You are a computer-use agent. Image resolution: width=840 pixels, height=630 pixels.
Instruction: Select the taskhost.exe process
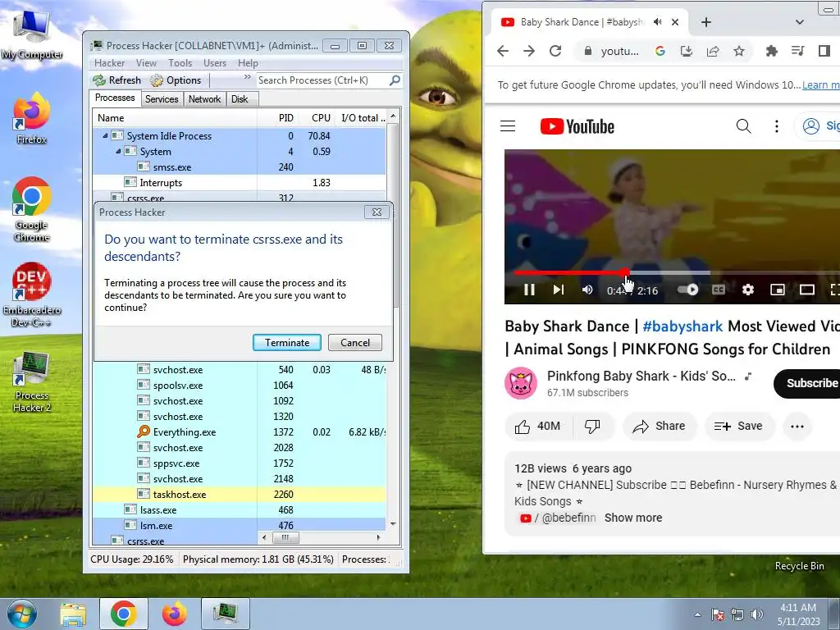[x=239, y=494]
